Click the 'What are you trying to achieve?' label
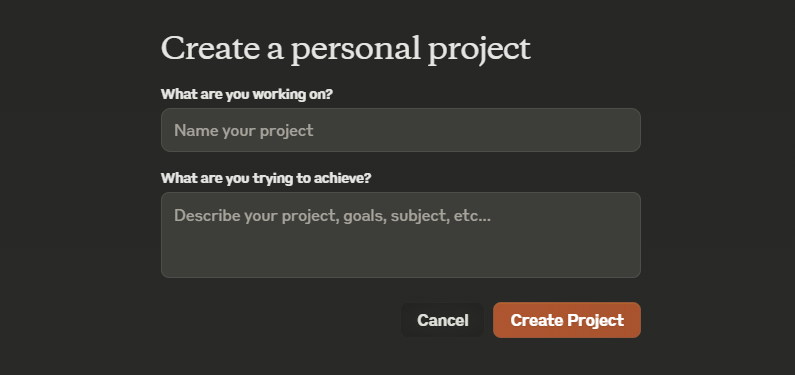 pos(266,178)
